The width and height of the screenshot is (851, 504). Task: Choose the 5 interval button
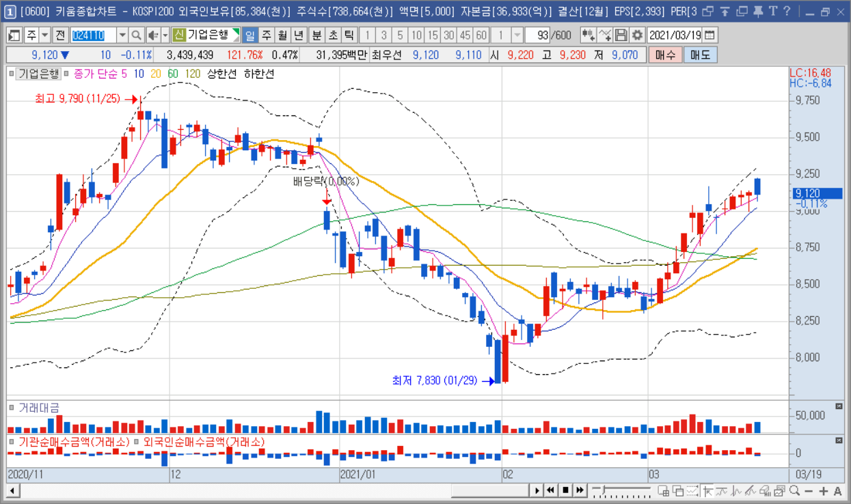point(401,35)
